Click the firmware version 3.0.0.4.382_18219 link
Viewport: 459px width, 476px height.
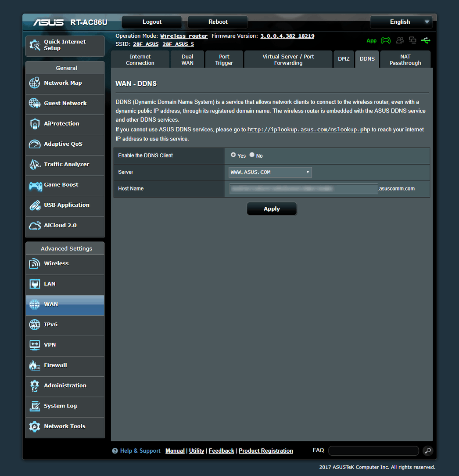(287, 36)
